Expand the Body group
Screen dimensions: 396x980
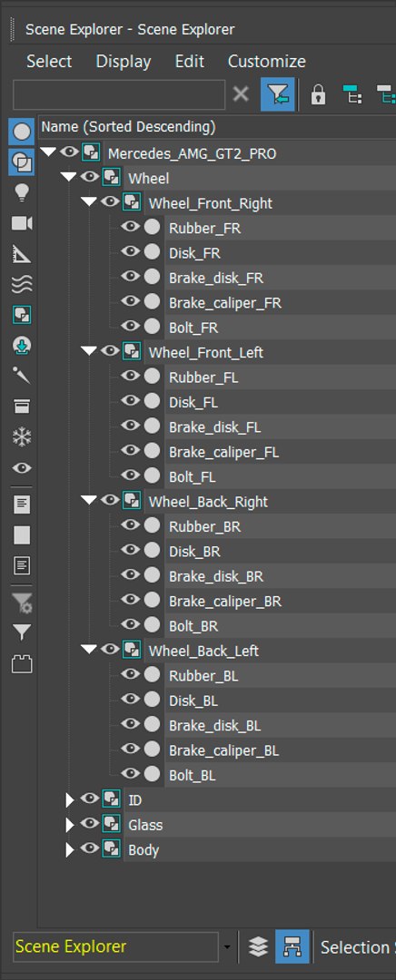click(70, 850)
